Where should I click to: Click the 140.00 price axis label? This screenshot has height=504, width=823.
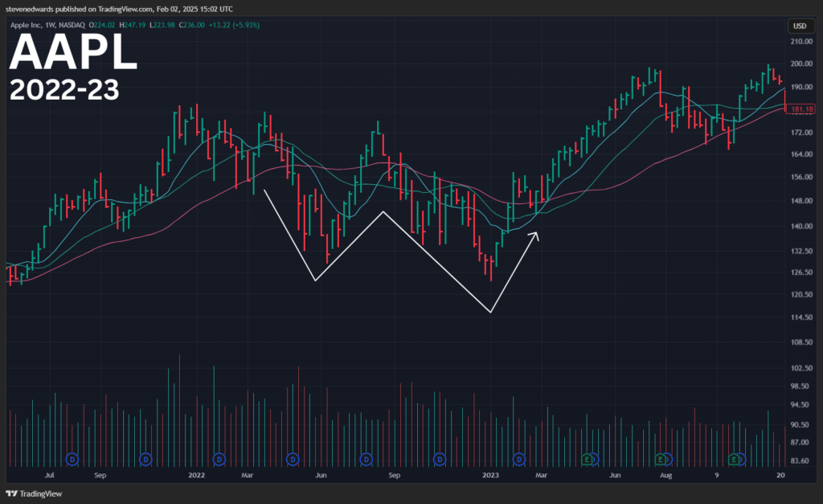(x=801, y=226)
